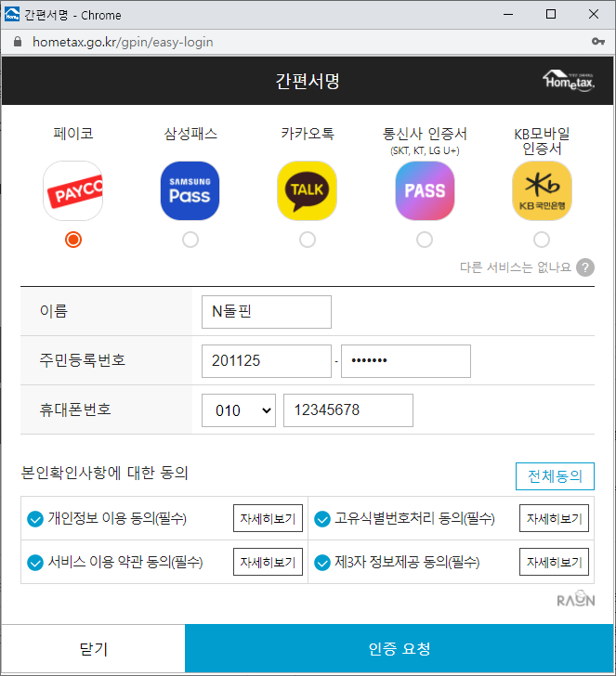Maximize the Chrome window
Screen dimensions: 616x676
click(551, 14)
